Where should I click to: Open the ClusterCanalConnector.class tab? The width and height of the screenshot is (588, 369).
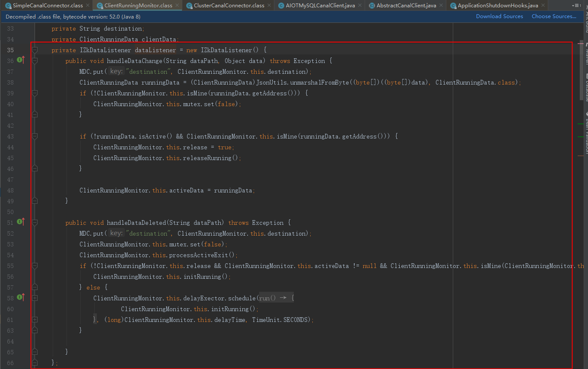click(x=229, y=6)
